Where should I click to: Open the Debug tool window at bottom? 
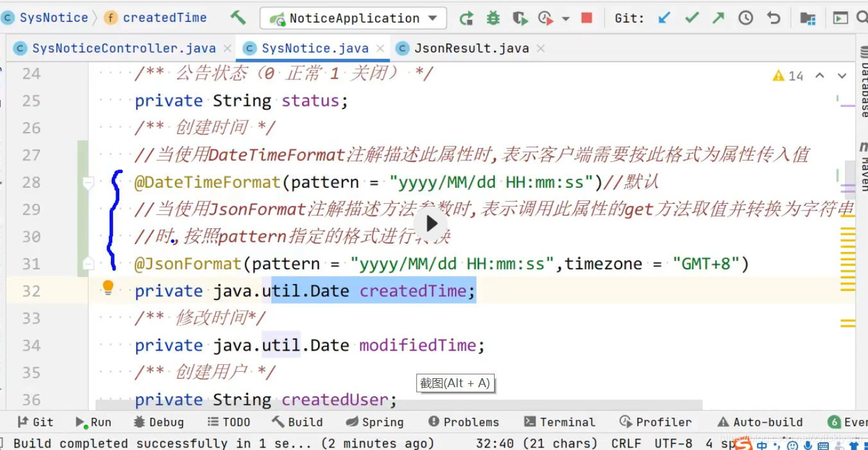[x=158, y=422]
